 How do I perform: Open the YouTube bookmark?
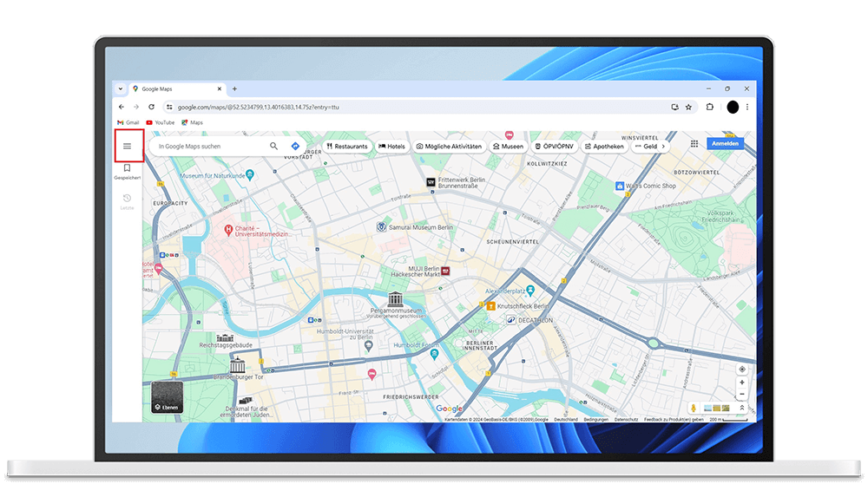pyautogui.click(x=161, y=122)
